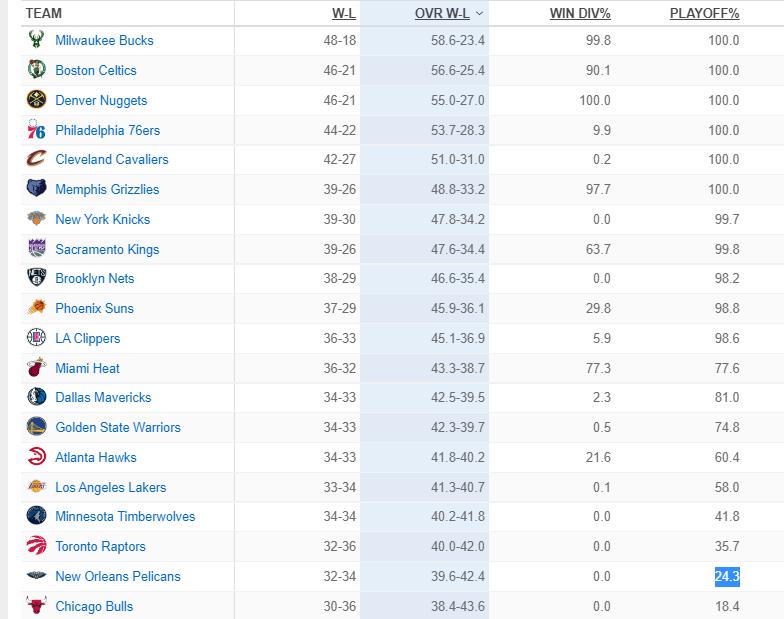Click Atlanta Hawks 21.6 division value

598,457
